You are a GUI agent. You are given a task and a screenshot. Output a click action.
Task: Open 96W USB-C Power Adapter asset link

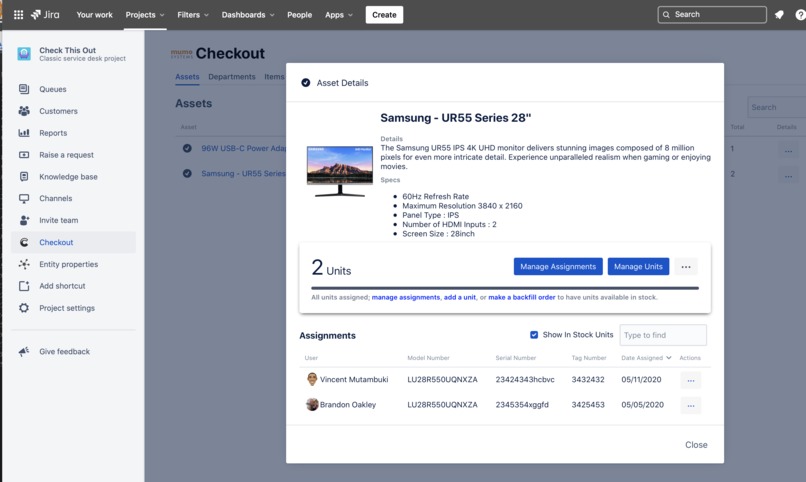click(x=244, y=148)
